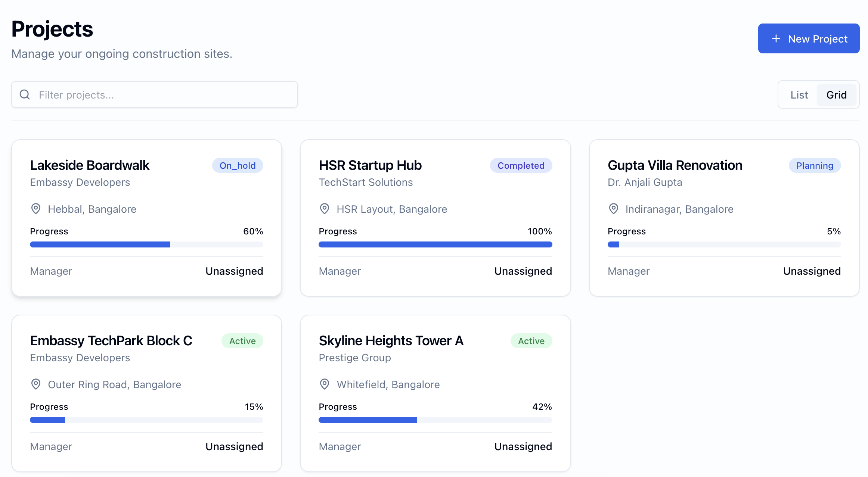Open Embassy TechPark Block C card
This screenshot has height=477, width=868.
point(111,341)
